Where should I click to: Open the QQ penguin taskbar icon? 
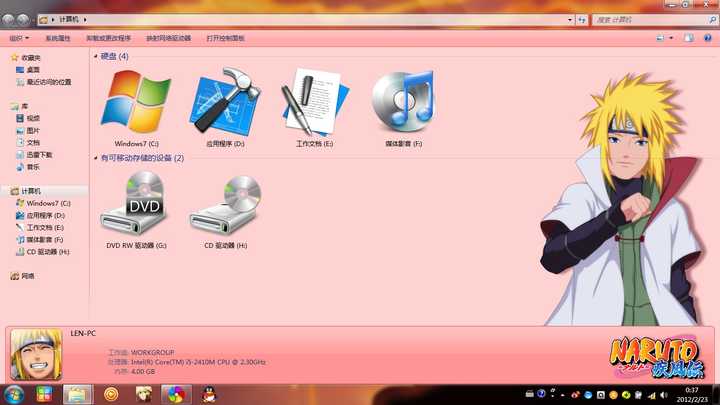click(209, 394)
